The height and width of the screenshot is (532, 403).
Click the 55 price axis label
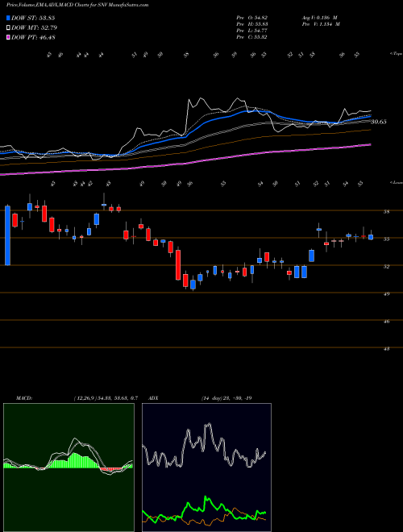click(387, 239)
